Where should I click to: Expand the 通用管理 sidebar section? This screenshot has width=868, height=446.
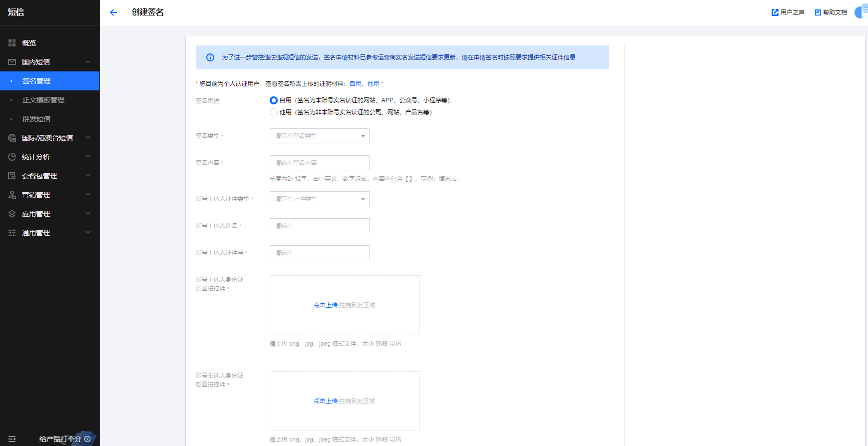coord(50,233)
